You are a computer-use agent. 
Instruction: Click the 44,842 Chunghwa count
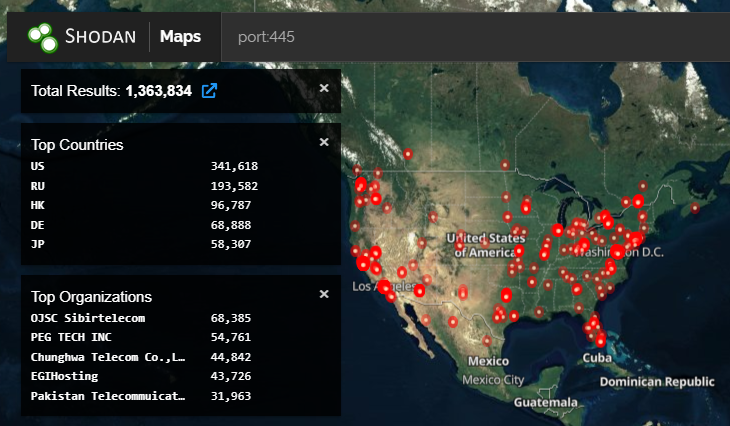pos(231,357)
